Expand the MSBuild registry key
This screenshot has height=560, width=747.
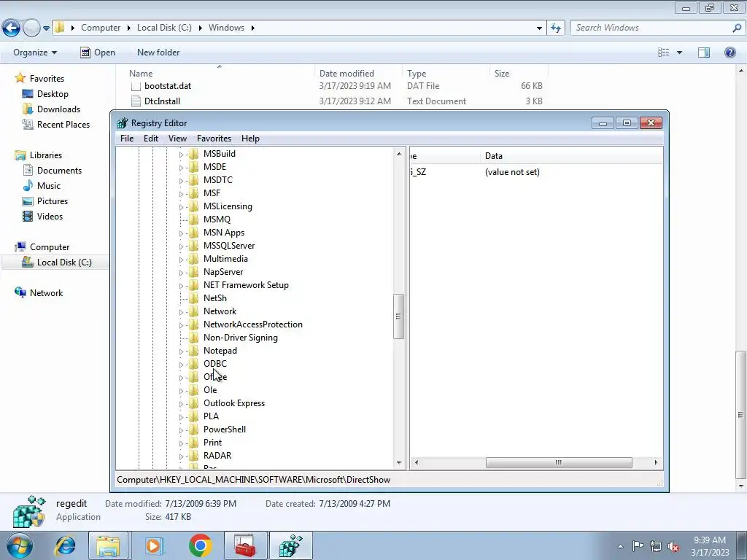pos(181,155)
